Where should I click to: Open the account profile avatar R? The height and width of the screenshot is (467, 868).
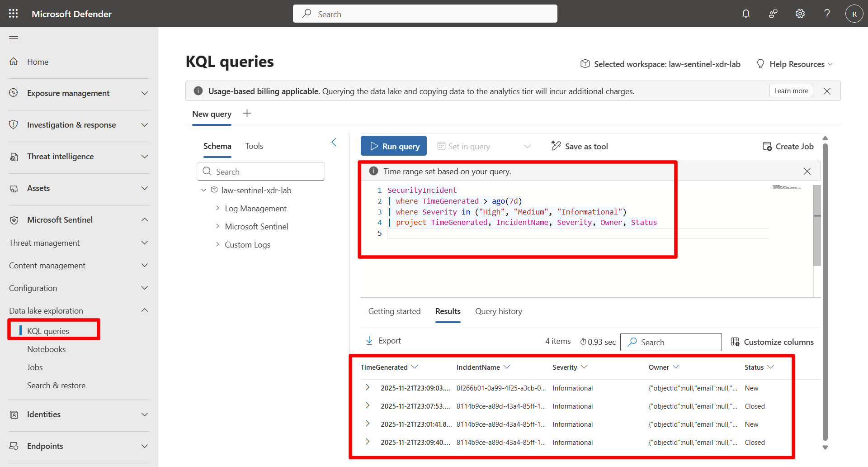coord(854,14)
